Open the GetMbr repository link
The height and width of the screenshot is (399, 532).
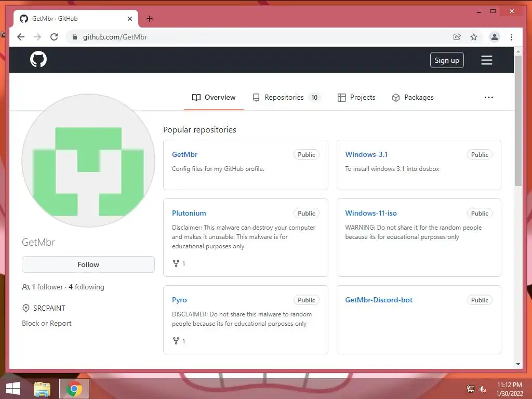[x=184, y=154]
